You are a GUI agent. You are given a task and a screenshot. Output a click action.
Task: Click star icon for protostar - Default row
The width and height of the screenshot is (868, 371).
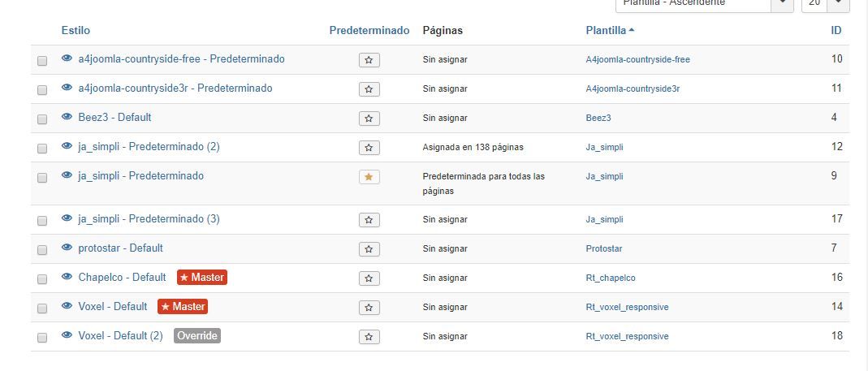click(369, 249)
